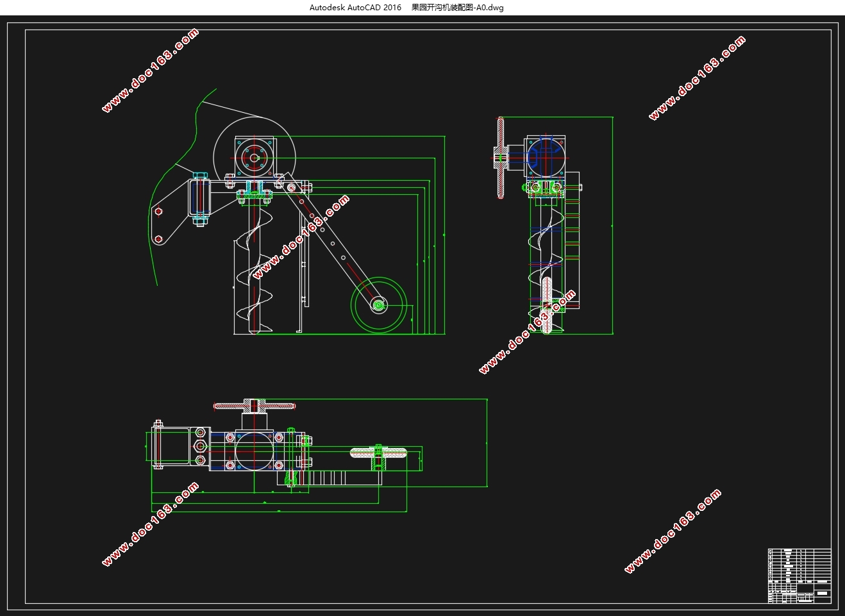Select the red hatched handwheel in the top view
This screenshot has height=616, width=845.
coord(255,406)
